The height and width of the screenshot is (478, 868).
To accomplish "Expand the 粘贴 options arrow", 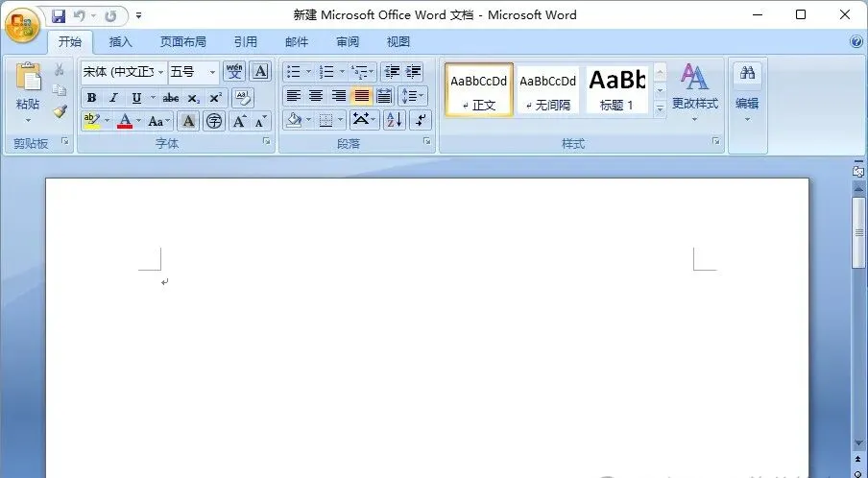I will click(x=28, y=120).
